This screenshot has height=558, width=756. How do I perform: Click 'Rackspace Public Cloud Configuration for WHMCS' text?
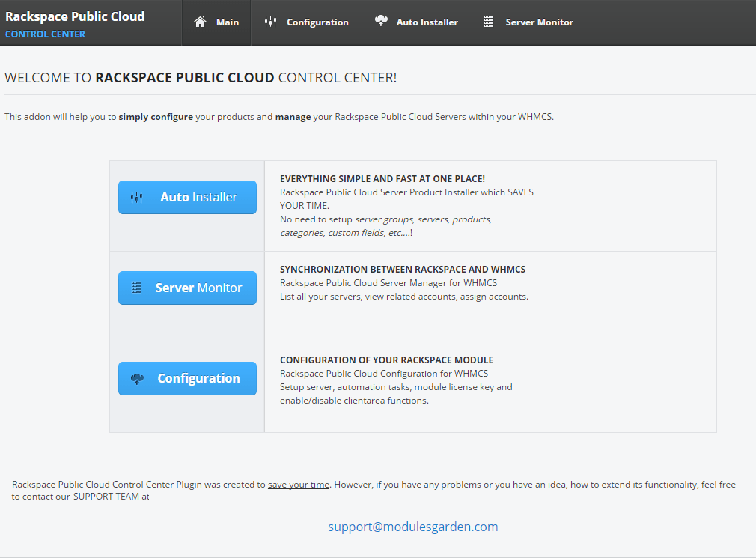[384, 374]
